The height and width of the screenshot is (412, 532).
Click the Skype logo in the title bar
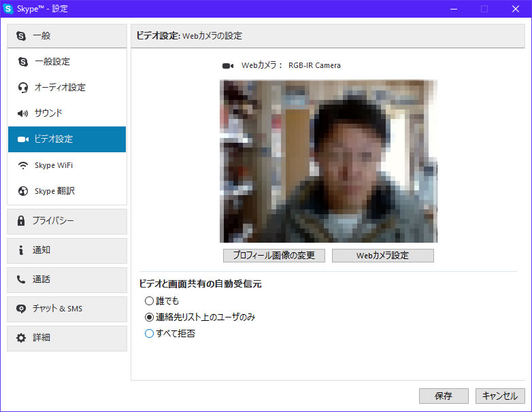[x=7, y=9]
